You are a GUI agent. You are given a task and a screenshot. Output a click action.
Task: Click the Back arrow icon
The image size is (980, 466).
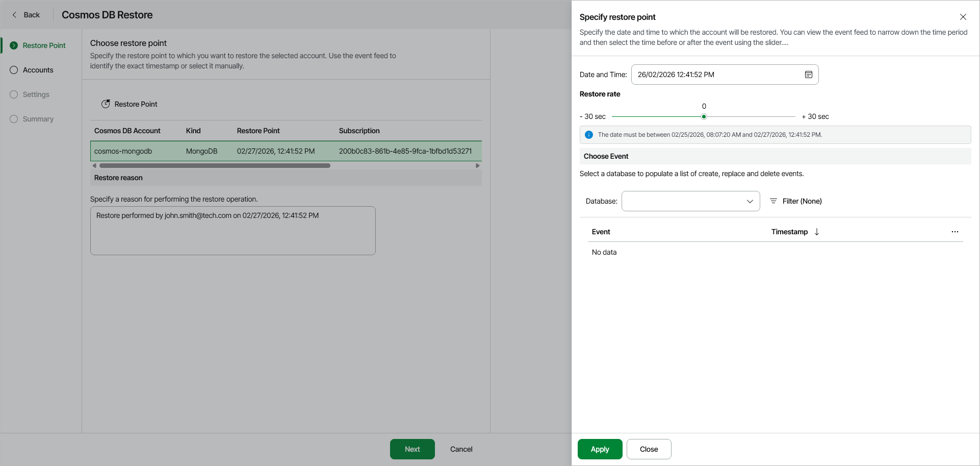[x=15, y=15]
